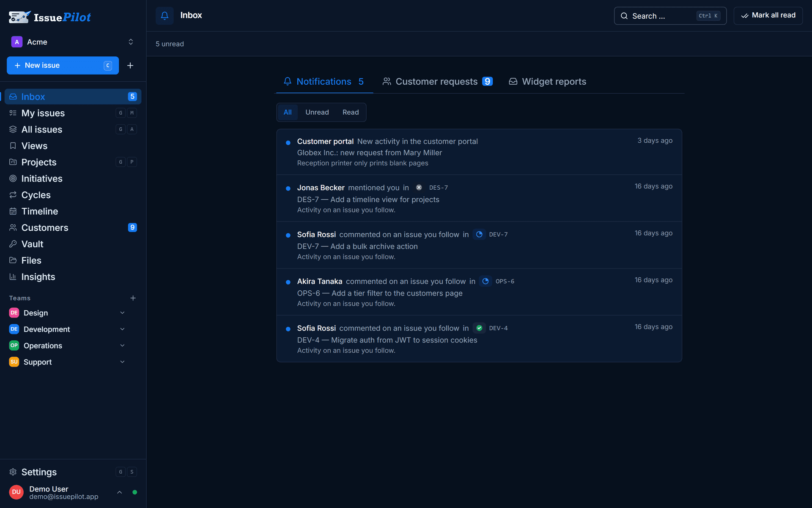The width and height of the screenshot is (812, 508).
Task: Open the Add a tier filter notification
Action: 479,292
